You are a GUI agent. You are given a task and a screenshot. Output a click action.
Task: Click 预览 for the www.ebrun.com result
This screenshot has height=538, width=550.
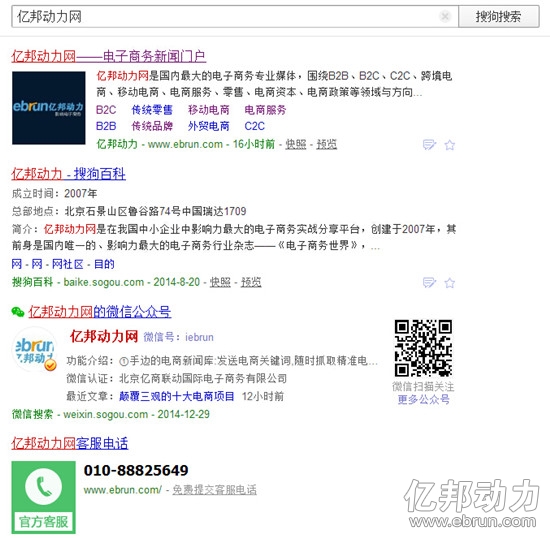click(327, 144)
